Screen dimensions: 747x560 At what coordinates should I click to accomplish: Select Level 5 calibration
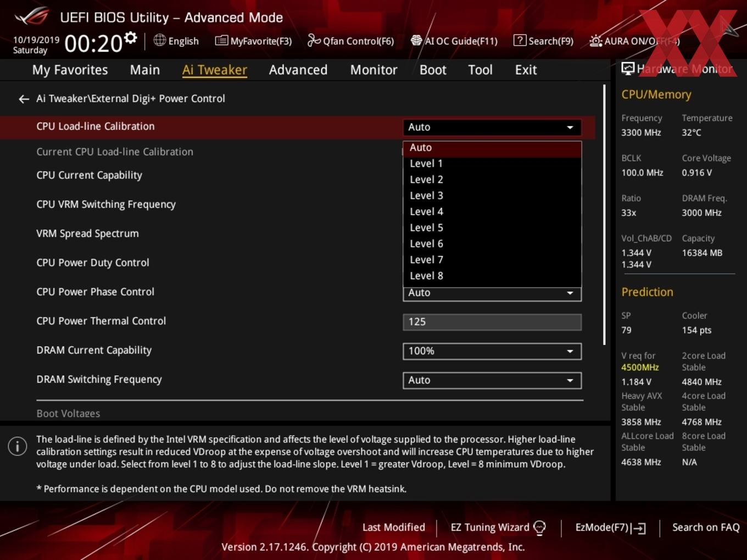(492, 227)
